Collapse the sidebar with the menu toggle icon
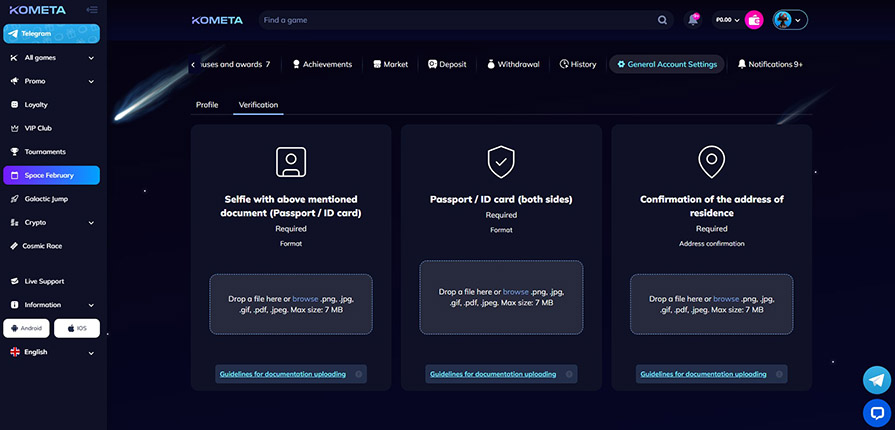The image size is (895, 430). click(x=91, y=10)
